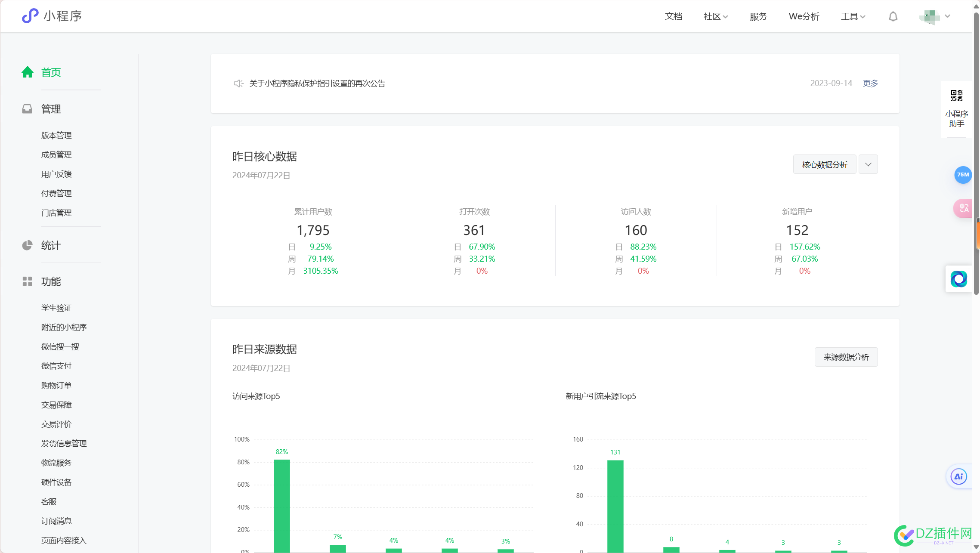This screenshot has height=553, width=980.
Task: Open 学生验证 in the sidebar
Action: tap(56, 308)
